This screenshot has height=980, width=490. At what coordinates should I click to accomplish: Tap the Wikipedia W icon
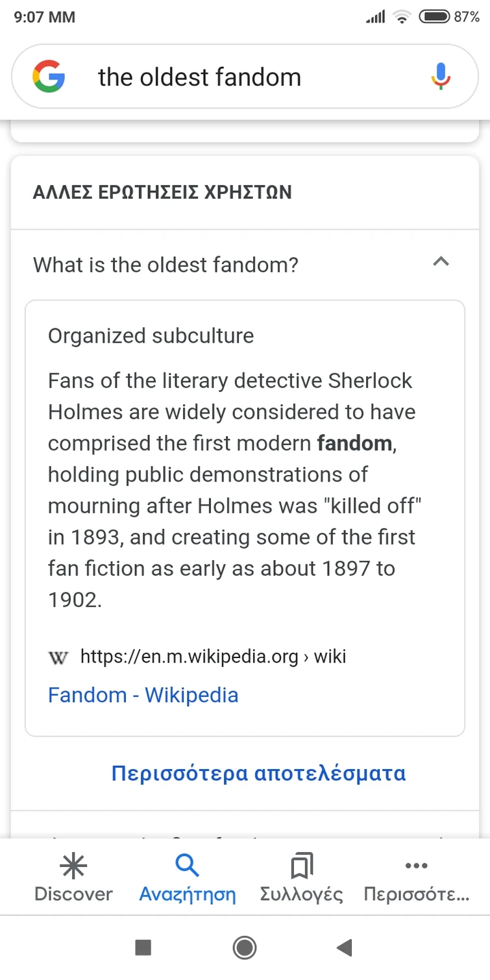point(58,657)
